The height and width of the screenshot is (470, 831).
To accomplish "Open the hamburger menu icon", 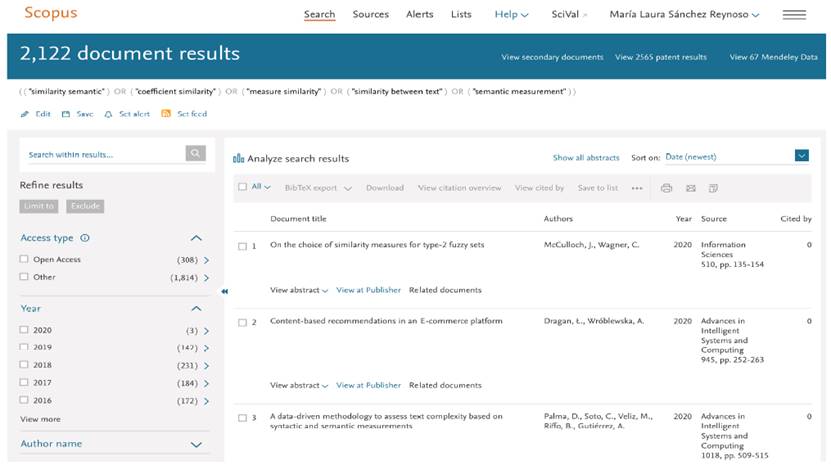I will coord(794,15).
